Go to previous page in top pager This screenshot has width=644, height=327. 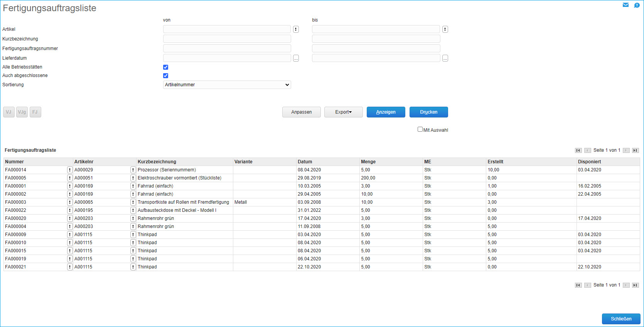pos(587,150)
